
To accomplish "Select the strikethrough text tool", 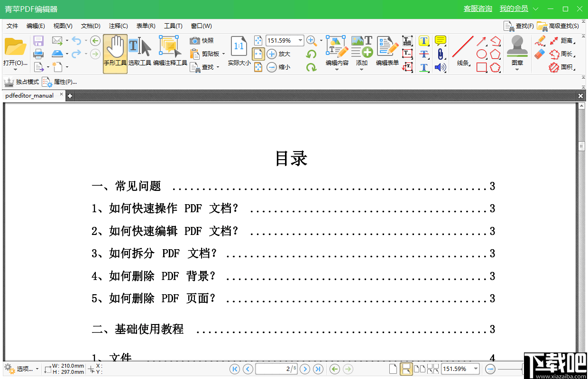I will click(423, 54).
